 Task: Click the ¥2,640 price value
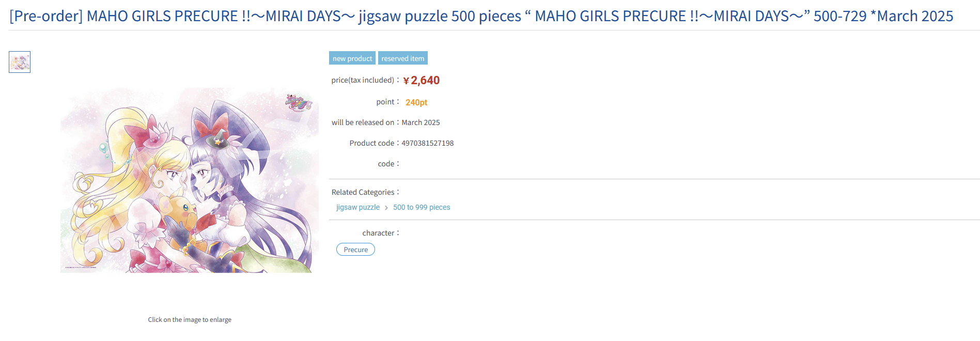[421, 81]
